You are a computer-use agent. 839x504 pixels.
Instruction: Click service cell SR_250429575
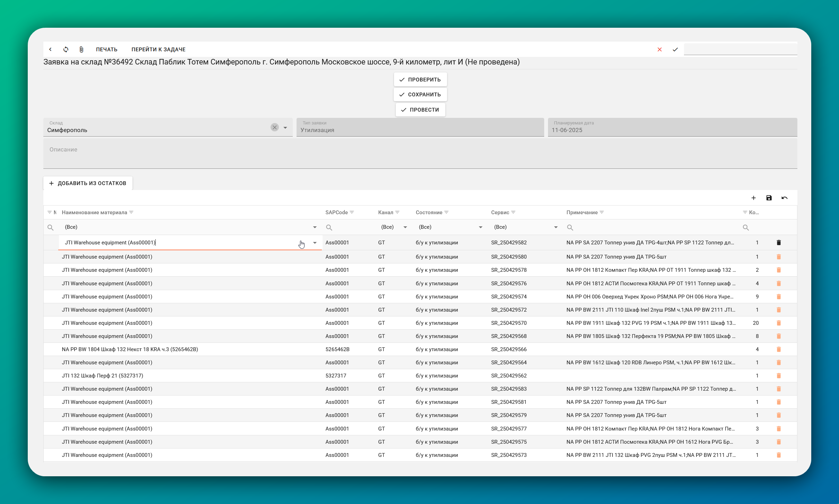(509, 442)
